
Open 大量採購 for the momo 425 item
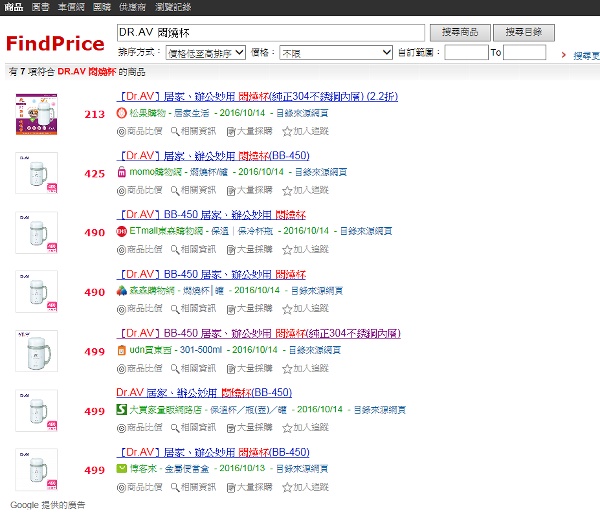click(x=249, y=190)
